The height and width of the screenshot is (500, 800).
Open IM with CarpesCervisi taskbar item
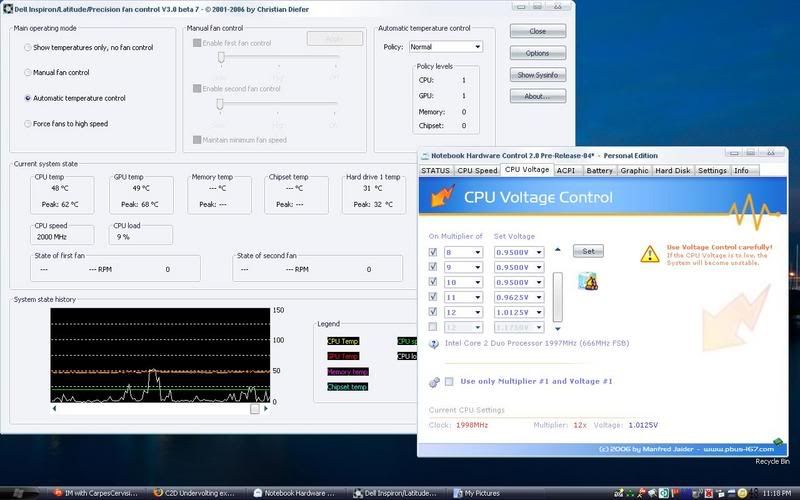pos(96,493)
